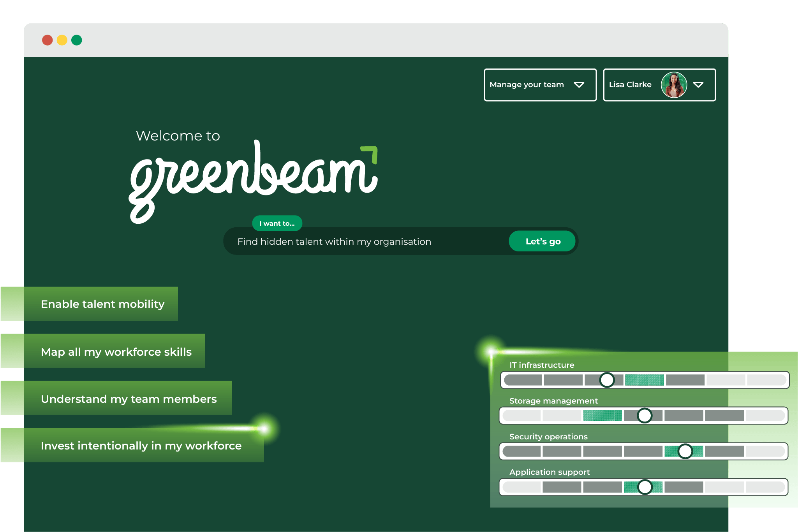
Task: Click the green window control dot
Action: pos(77,40)
